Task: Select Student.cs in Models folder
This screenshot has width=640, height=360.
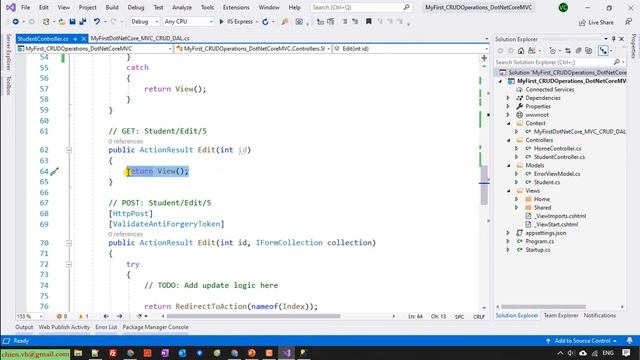Action: click(x=547, y=182)
